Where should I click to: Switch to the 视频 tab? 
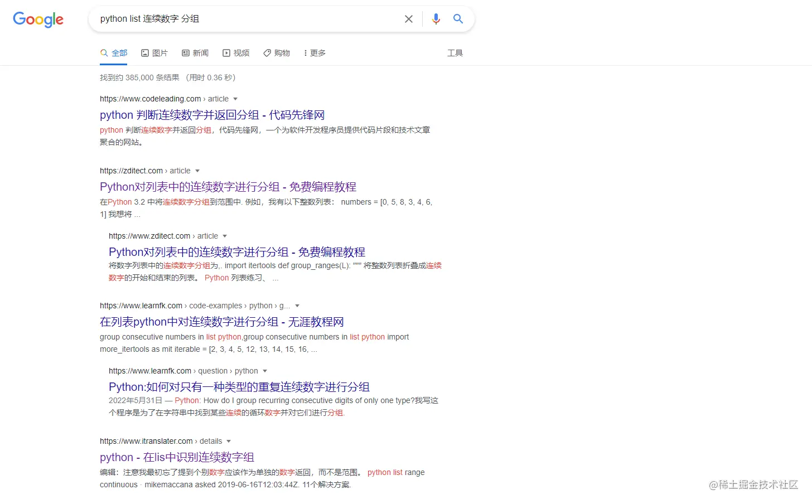236,53
